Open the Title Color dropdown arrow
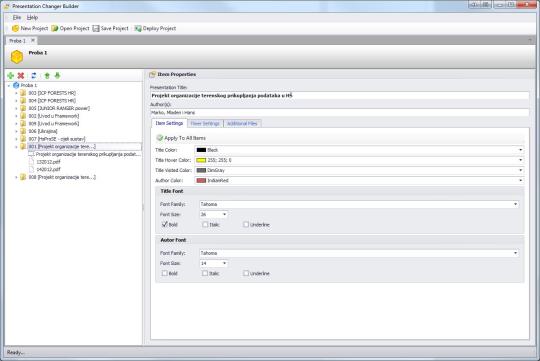The width and height of the screenshot is (540, 361). tap(520, 150)
